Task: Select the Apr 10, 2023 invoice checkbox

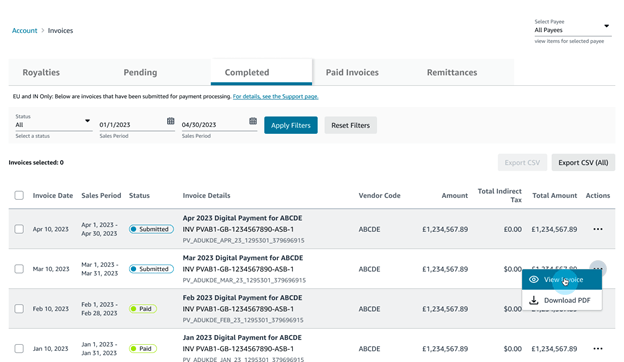Action: tap(19, 229)
